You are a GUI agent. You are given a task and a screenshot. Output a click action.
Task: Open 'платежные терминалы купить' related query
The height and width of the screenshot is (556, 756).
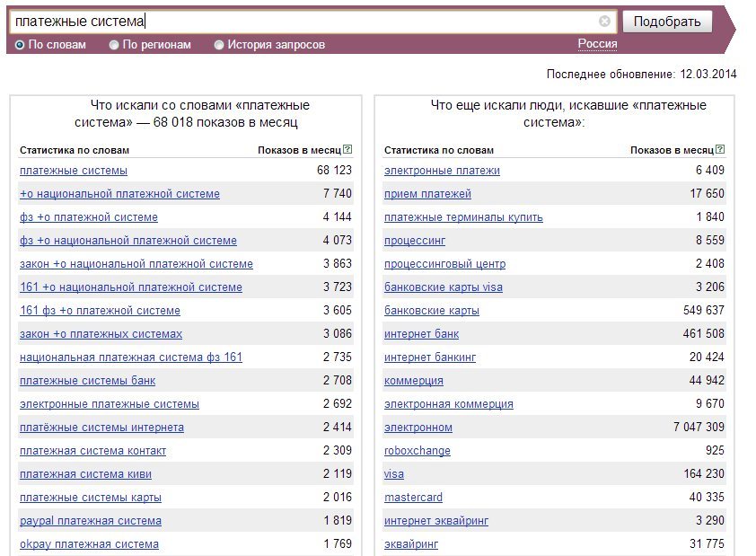coord(463,217)
